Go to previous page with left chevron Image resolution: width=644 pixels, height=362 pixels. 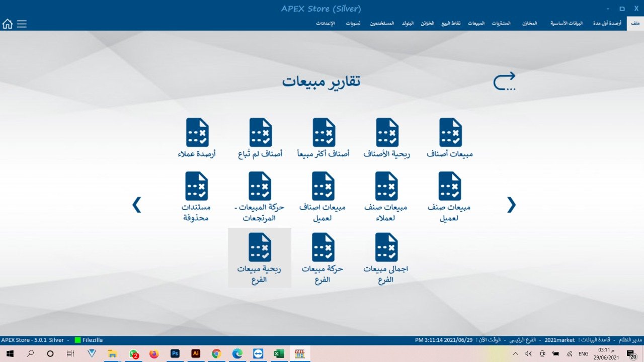[136, 205]
